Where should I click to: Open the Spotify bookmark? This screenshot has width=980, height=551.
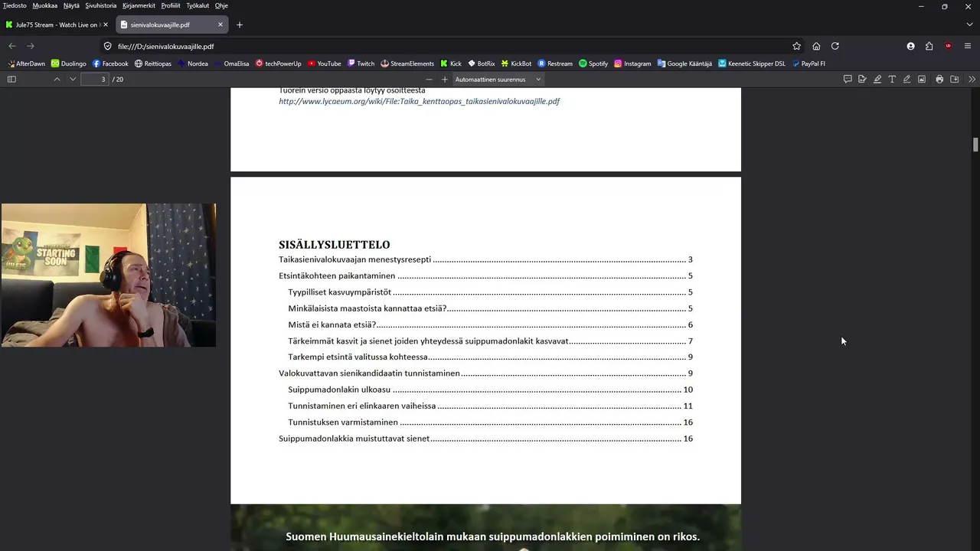(x=593, y=64)
